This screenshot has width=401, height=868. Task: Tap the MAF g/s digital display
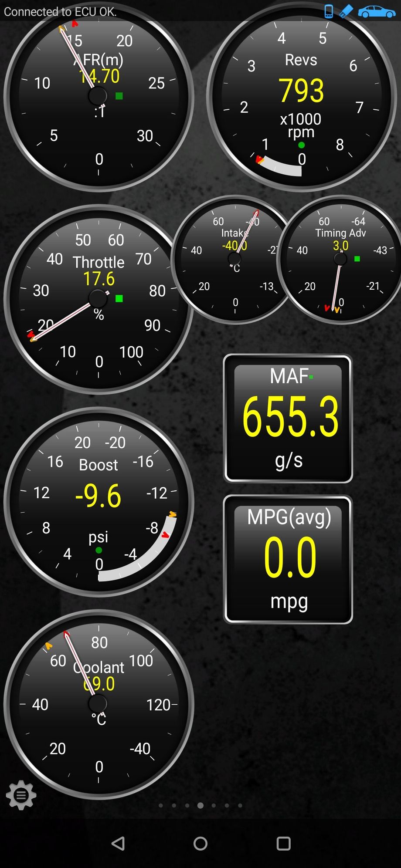tap(288, 419)
